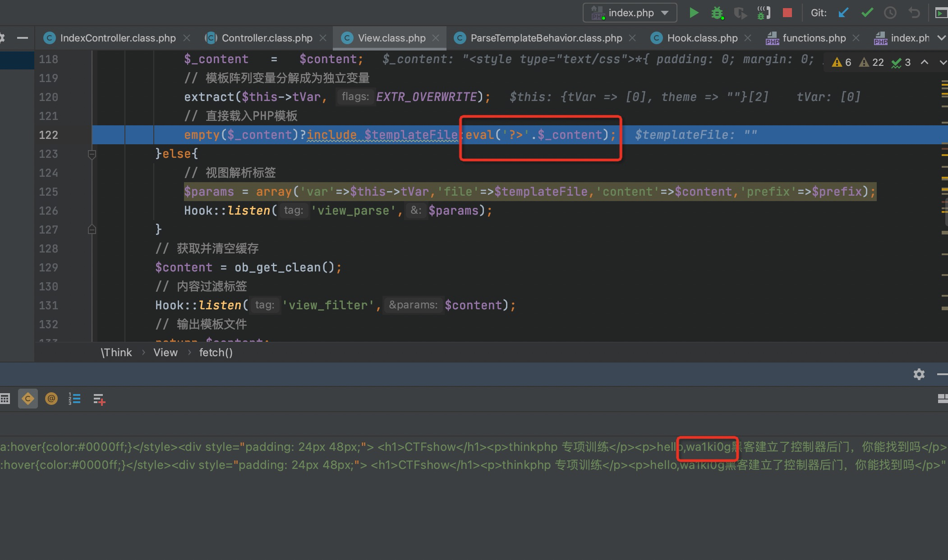Screen dimensions: 948x560
Task: Click the warnings count 6 indicator
Action: click(842, 62)
